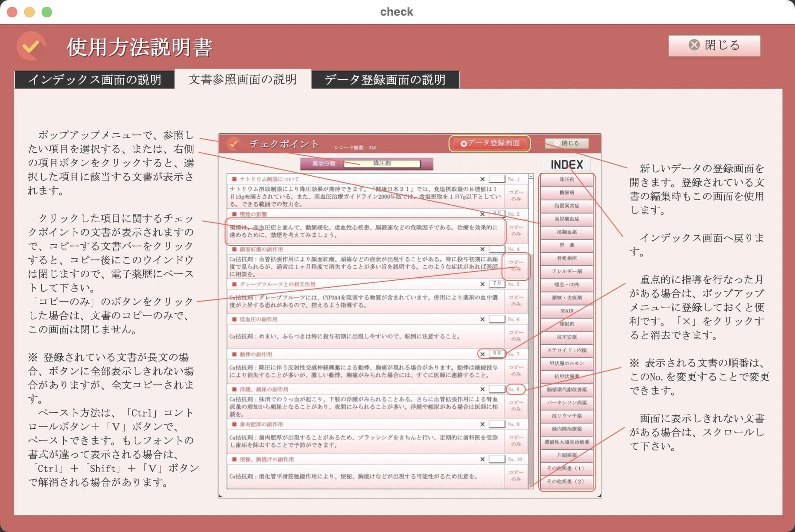Click コピーのみ for ナトリウム制限について
795x532 pixels.
click(516, 195)
